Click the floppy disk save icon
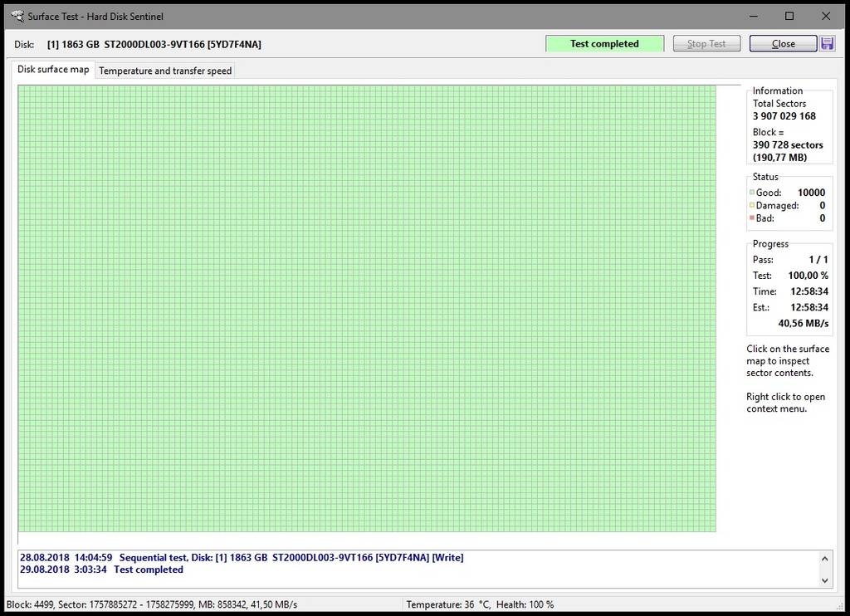 coord(828,44)
